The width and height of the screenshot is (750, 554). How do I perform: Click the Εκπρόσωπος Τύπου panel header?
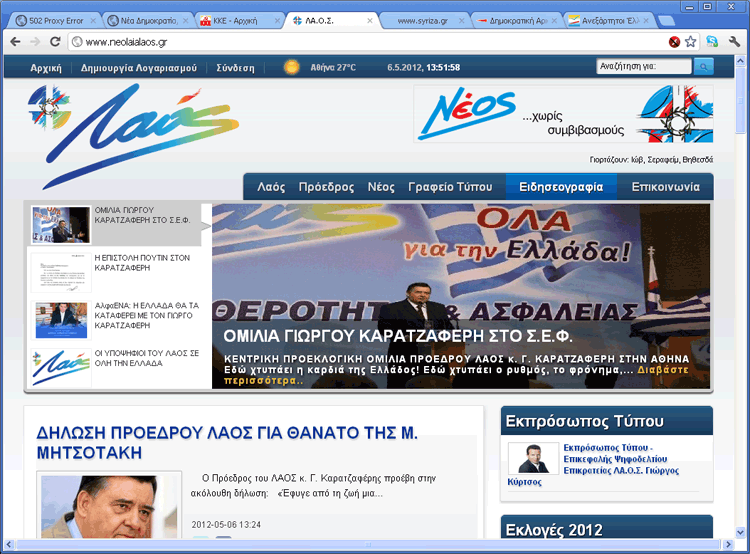click(x=607, y=421)
